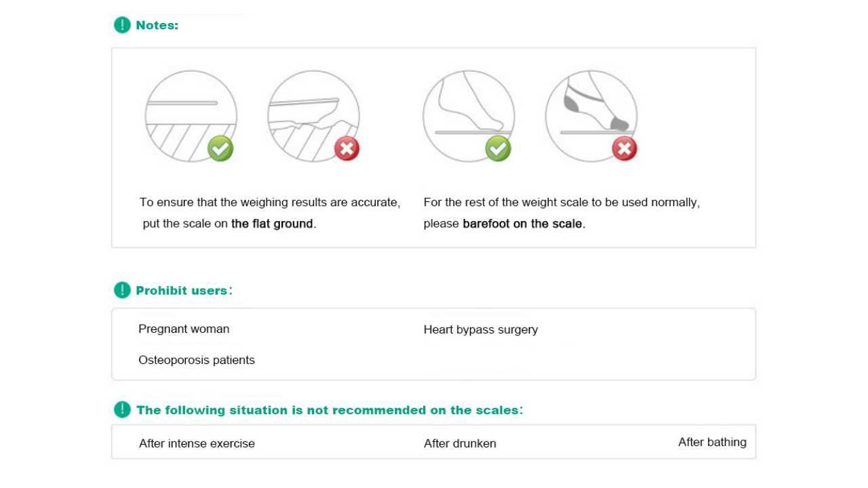Click the green exclamation icon beside Notes
The height and width of the screenshot is (488, 868).
(122, 25)
